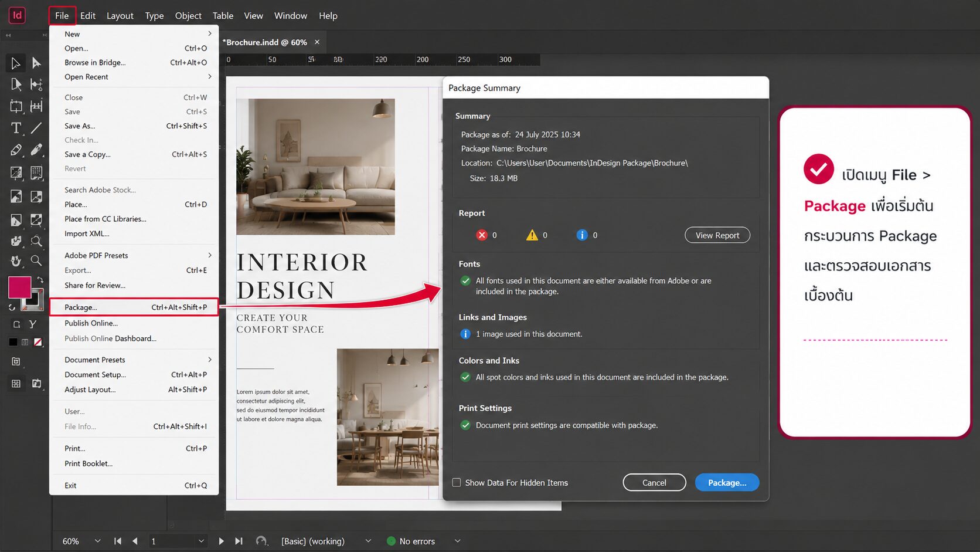Open the Layout menu
The width and height of the screenshot is (980, 552).
pyautogui.click(x=120, y=16)
